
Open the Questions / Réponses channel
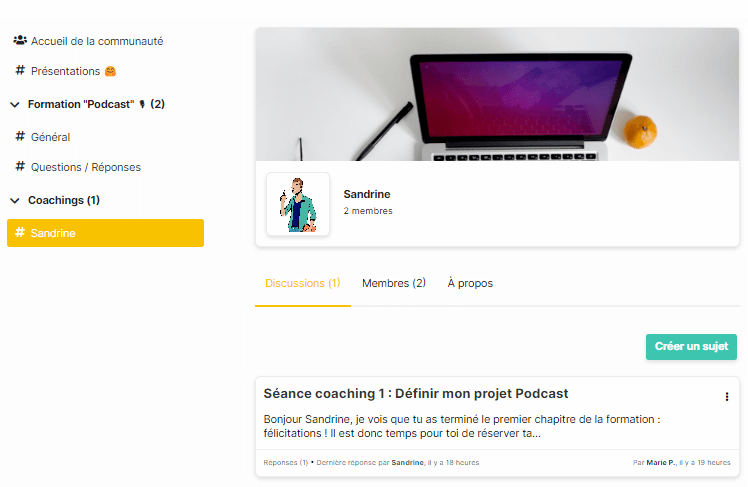point(86,167)
